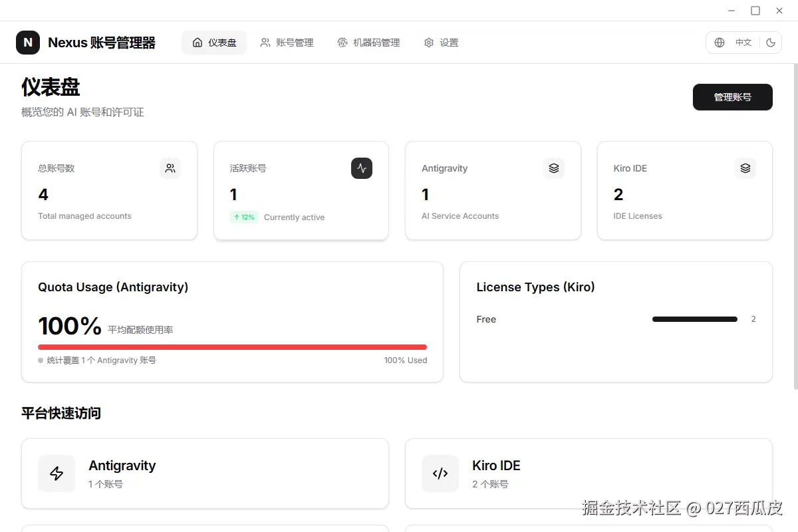Open the settings gear icon
798x532 pixels.
(429, 42)
